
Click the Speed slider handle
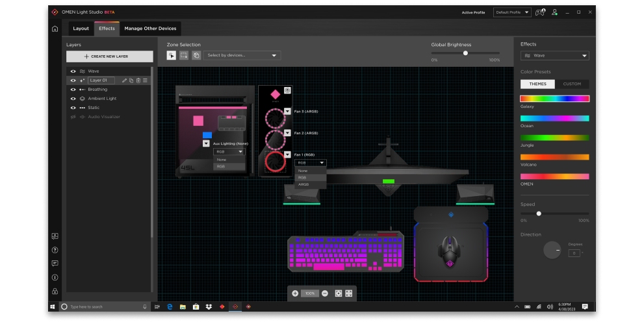(539, 214)
